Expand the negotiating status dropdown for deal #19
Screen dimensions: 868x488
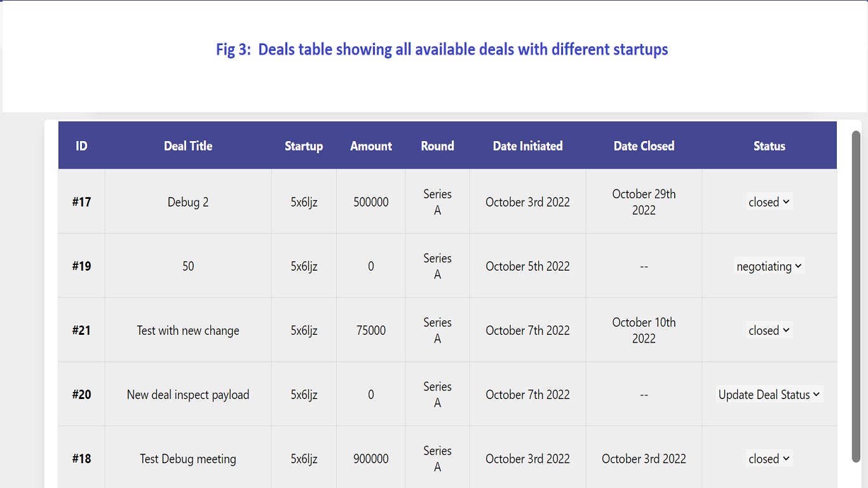(769, 266)
